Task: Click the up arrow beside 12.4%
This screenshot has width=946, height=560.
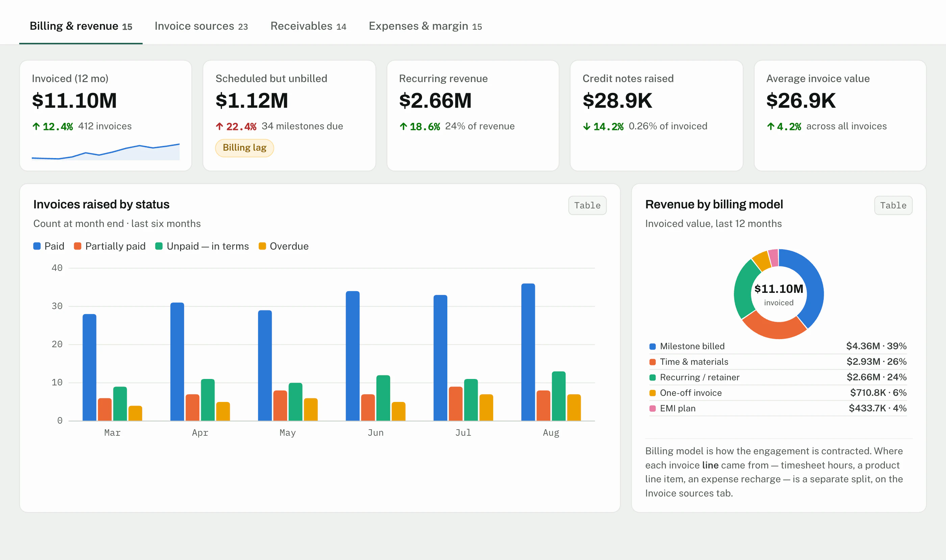Action: click(36, 126)
